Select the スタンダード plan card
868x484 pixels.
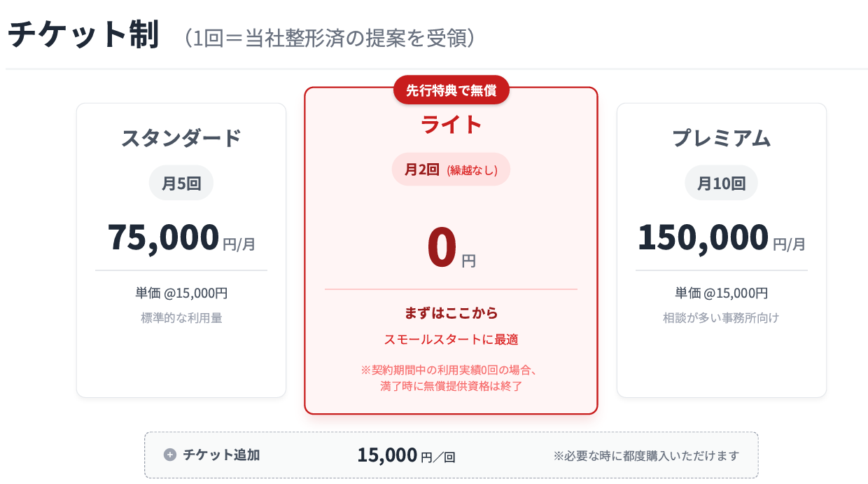tap(181, 250)
